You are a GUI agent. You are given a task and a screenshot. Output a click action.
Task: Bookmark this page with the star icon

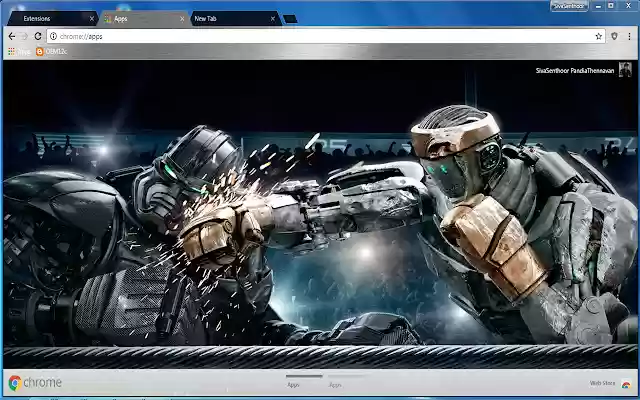point(598,36)
